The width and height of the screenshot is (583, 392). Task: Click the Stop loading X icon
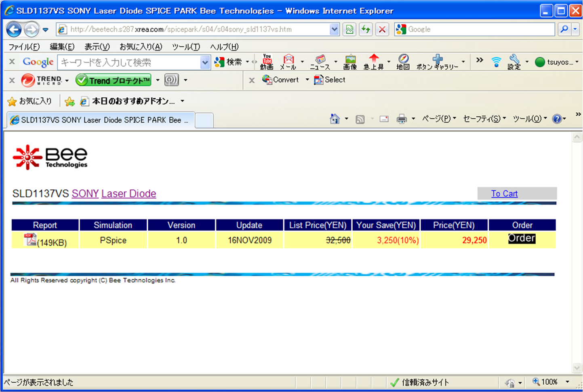pyautogui.click(x=382, y=29)
